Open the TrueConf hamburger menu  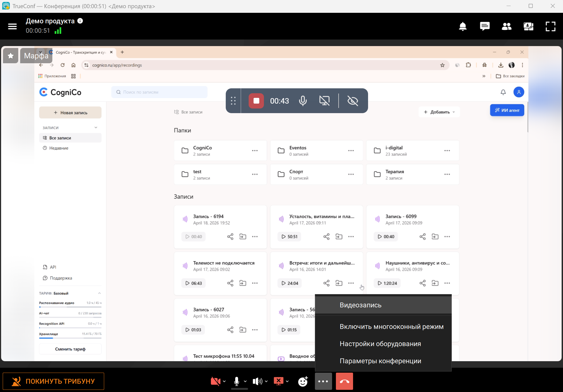coord(12,26)
